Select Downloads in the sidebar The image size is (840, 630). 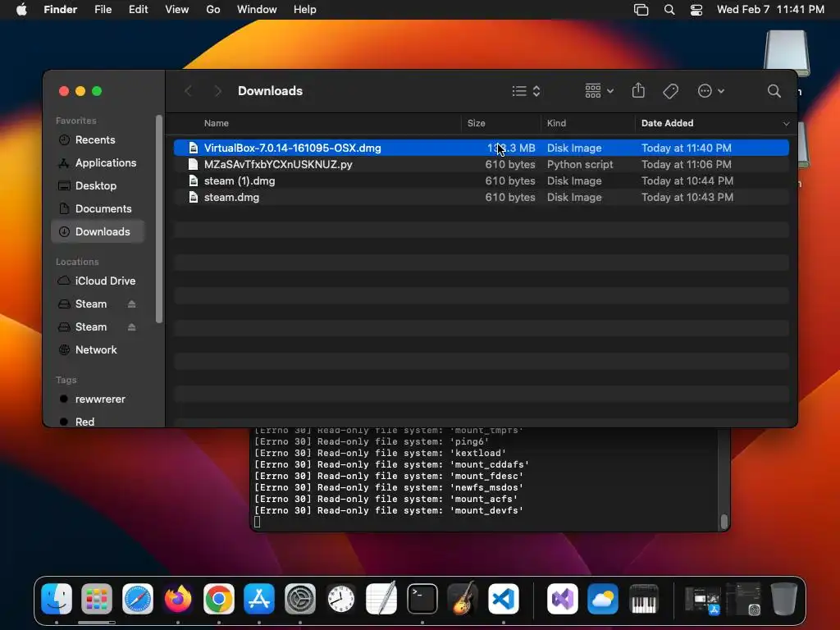pyautogui.click(x=98, y=232)
